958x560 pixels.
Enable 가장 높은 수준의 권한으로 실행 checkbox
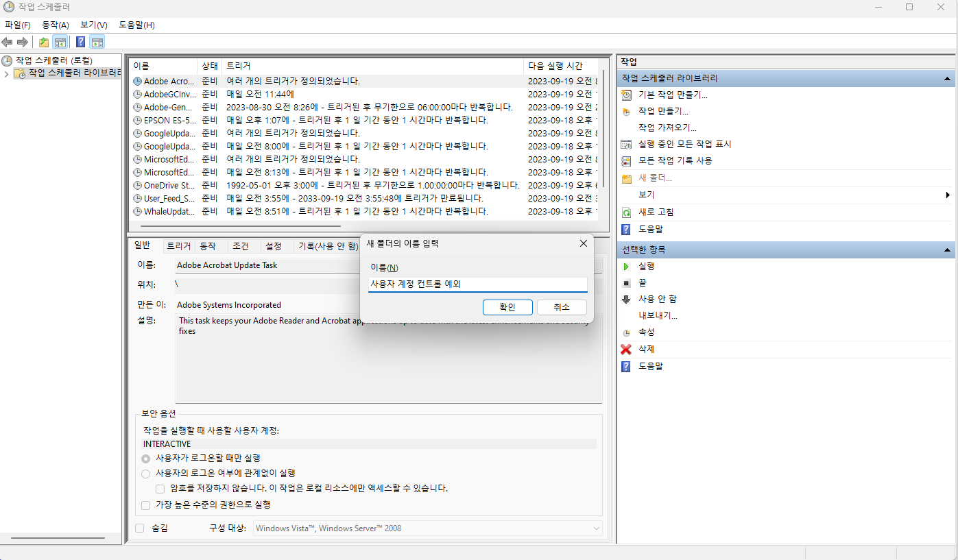[145, 505]
